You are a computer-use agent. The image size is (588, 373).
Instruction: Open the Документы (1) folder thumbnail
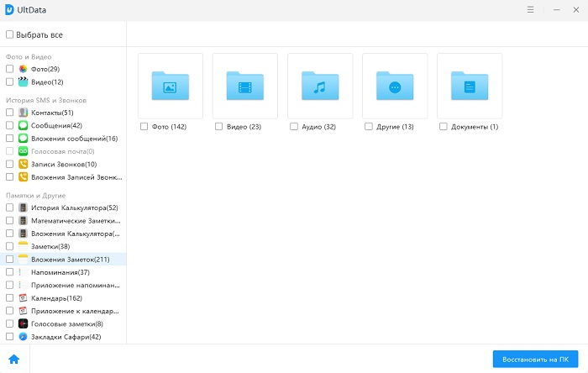coord(470,86)
